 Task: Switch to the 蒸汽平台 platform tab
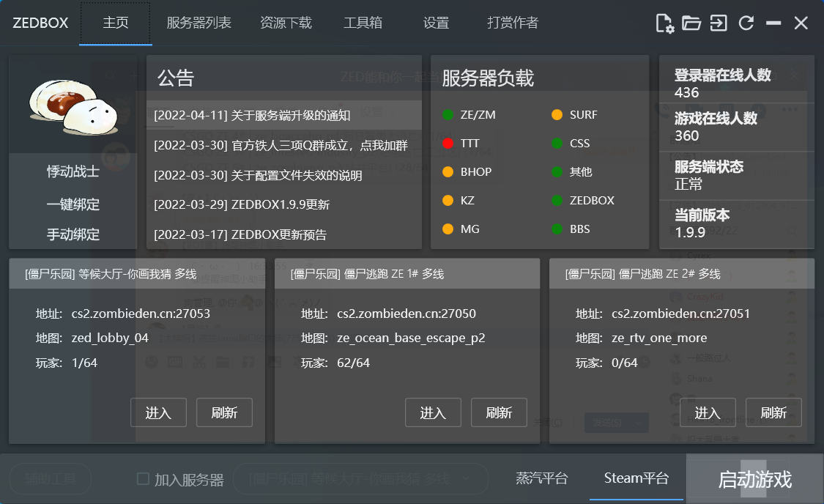[x=542, y=478]
